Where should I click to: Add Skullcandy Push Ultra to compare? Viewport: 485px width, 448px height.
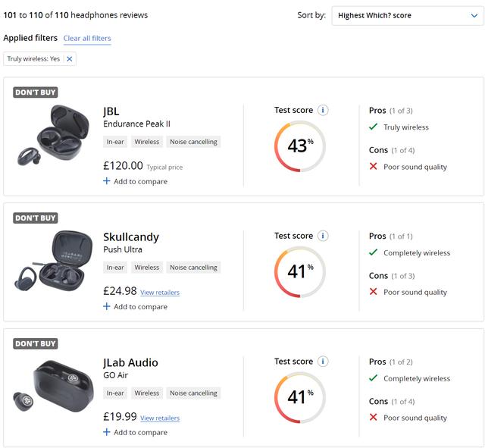[x=135, y=306]
